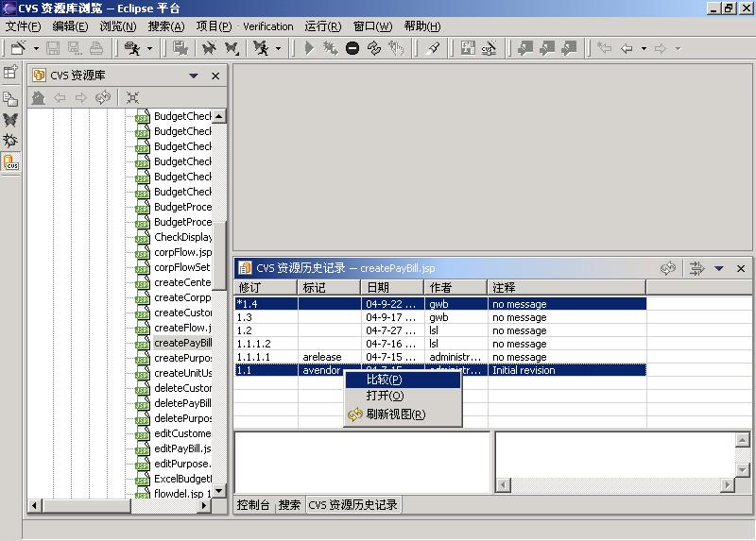This screenshot has height=541, width=756.
Task: Click the Debug running-figure toolbar icon
Action: click(x=262, y=48)
